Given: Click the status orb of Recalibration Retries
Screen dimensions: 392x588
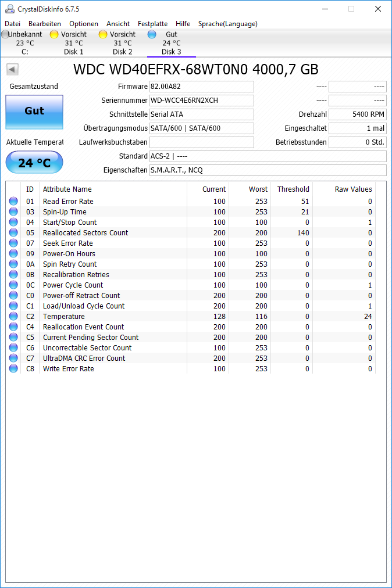Looking at the screenshot, I should [x=13, y=275].
